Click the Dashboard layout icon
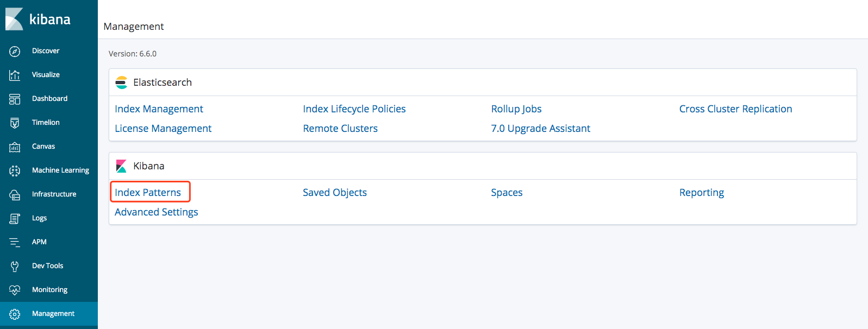868x329 pixels. [15, 99]
